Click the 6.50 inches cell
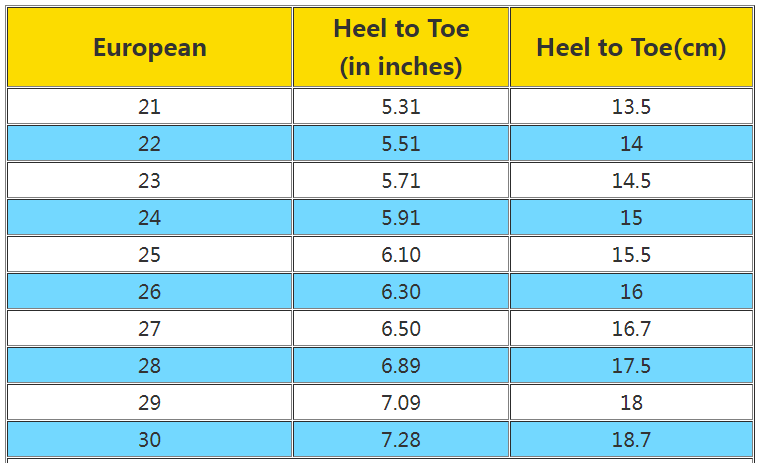Screen dimensions: 763x463 tap(401, 328)
